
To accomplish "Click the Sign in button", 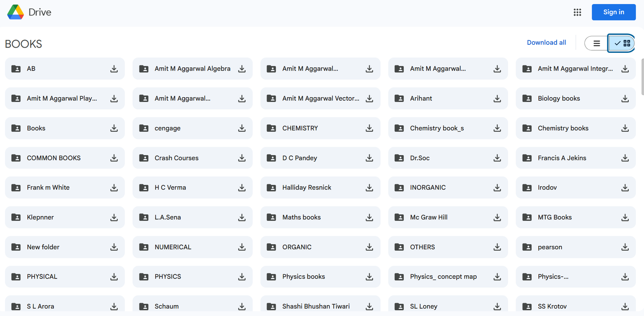I will click(x=613, y=12).
